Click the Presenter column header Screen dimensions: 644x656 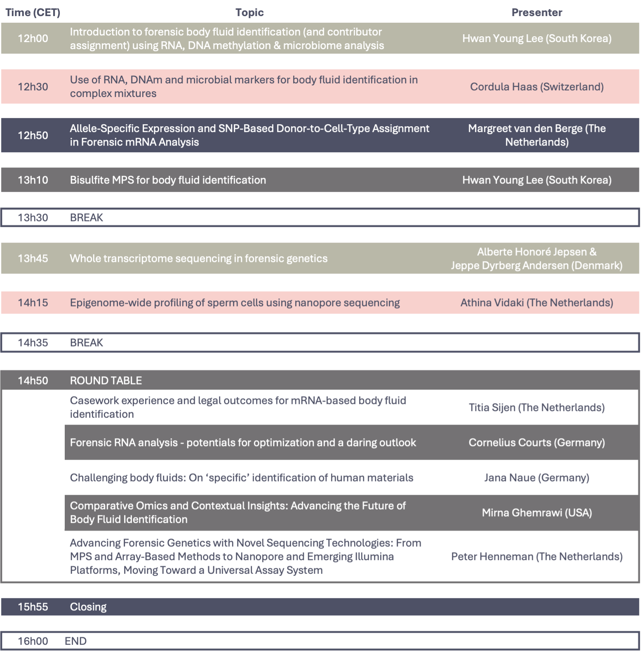(x=536, y=13)
